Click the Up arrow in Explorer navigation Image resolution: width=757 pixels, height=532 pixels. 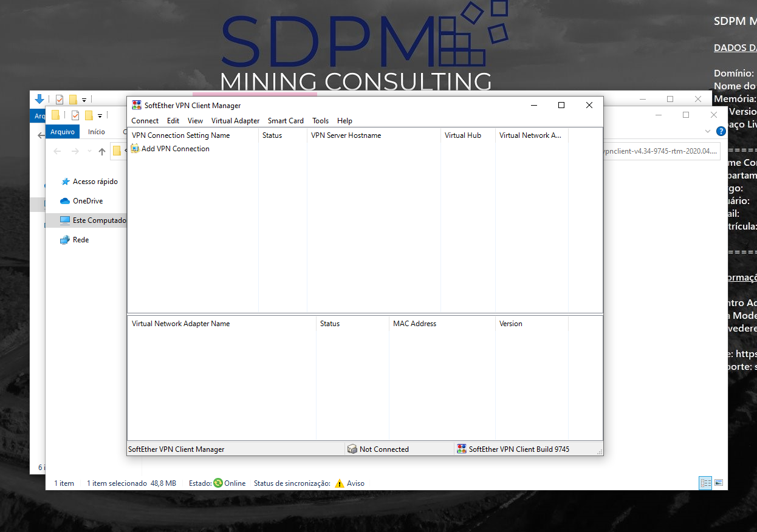[102, 151]
